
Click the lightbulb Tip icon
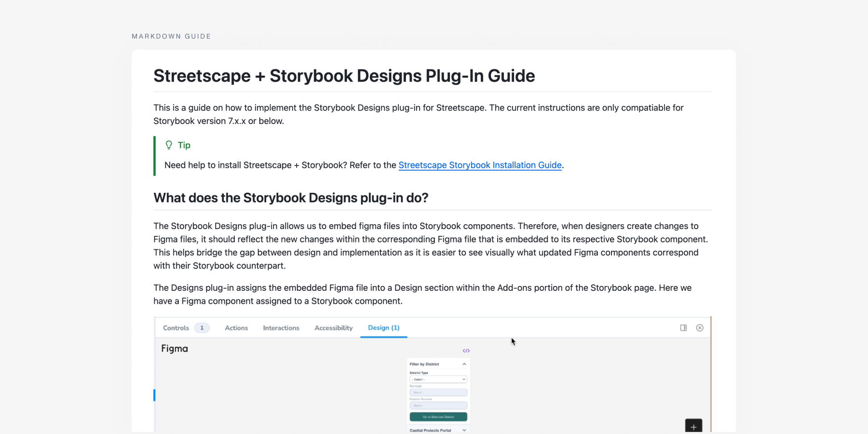[x=169, y=145]
